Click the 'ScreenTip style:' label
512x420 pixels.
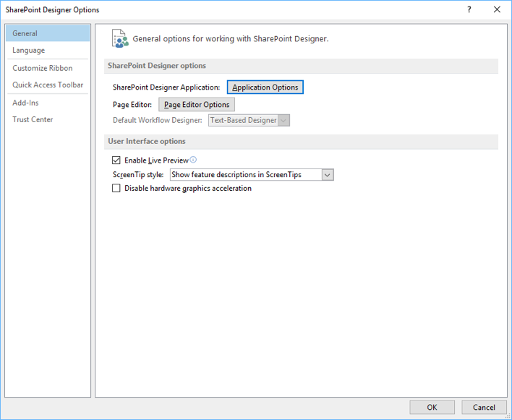click(x=138, y=175)
